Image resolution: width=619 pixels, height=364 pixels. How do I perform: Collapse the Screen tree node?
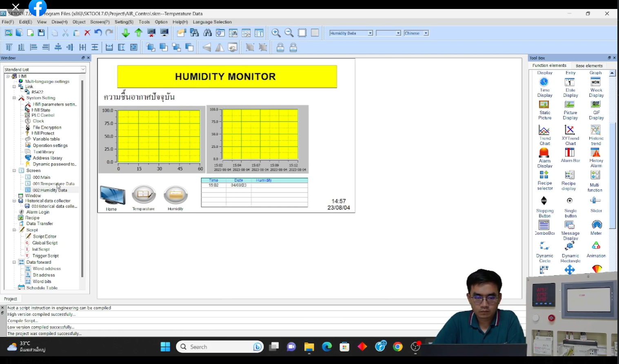(14, 171)
